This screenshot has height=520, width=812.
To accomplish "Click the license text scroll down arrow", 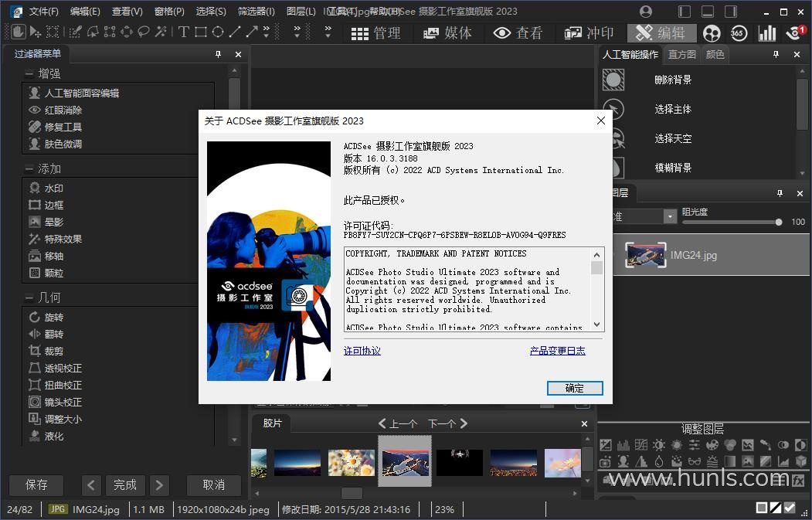I will click(596, 325).
